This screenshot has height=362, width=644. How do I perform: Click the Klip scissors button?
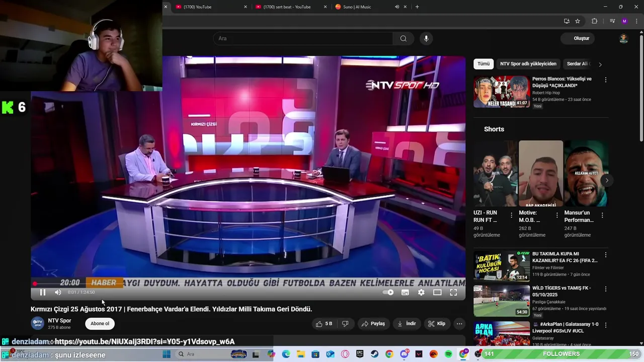point(437,324)
